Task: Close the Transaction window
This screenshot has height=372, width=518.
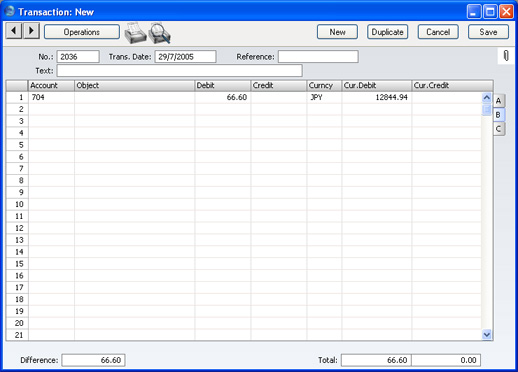Action: (x=507, y=12)
